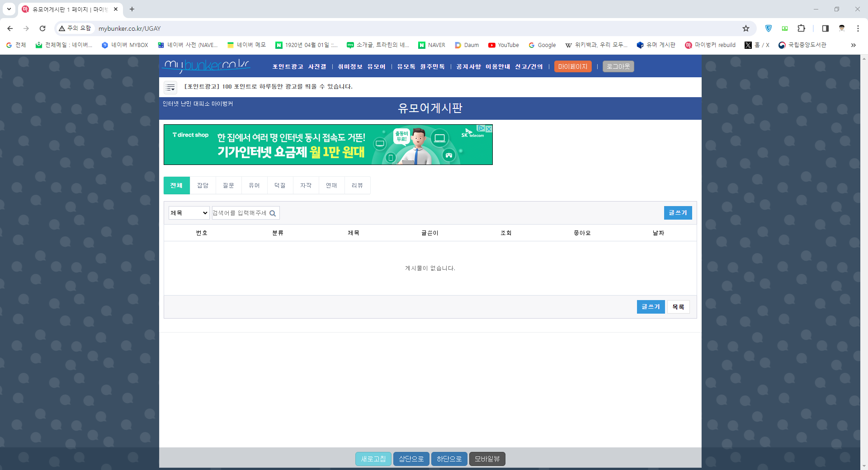Click the search keyword input field
The width and height of the screenshot is (868, 470).
point(240,213)
